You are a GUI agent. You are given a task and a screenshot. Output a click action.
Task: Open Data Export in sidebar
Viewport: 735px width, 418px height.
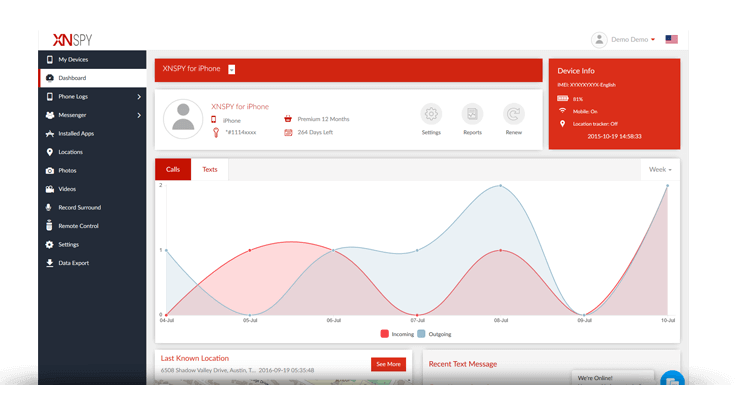tap(92, 263)
